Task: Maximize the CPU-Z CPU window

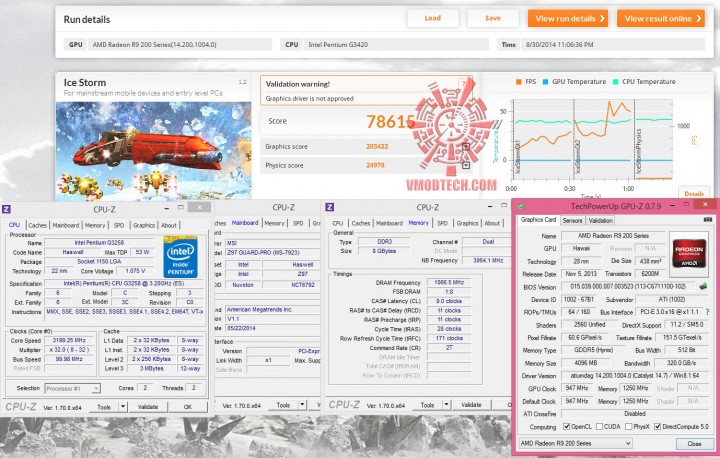Action: (181, 208)
